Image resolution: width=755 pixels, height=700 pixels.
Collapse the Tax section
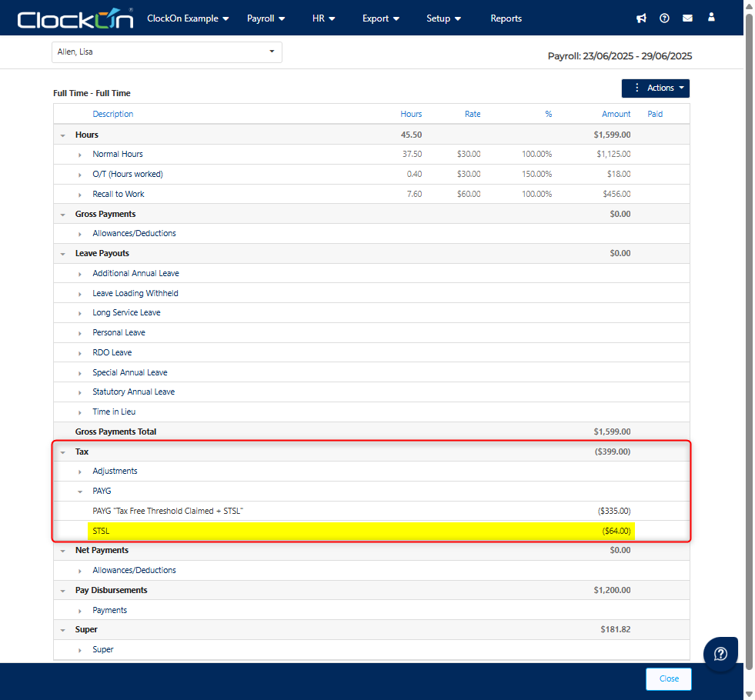[62, 452]
